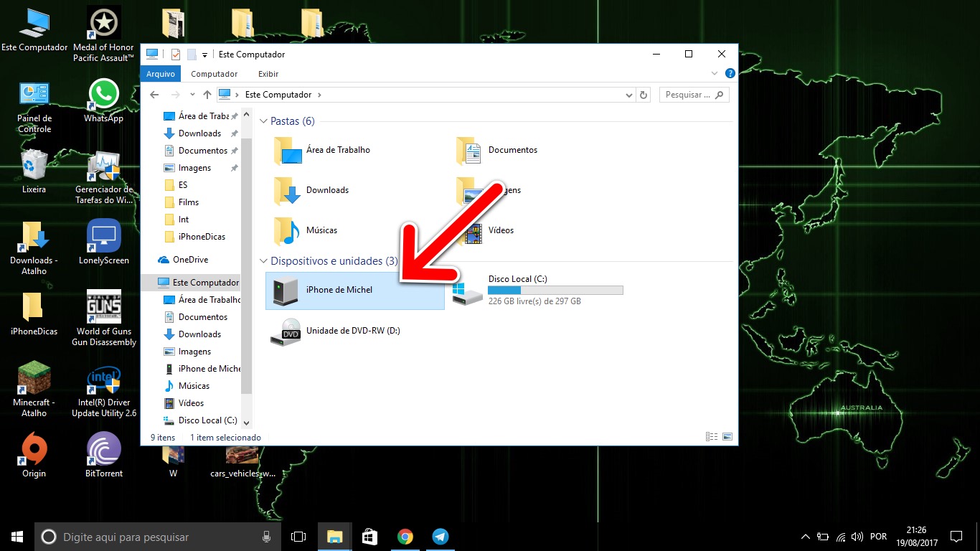Collapse the Pastas (6) group

tap(264, 121)
